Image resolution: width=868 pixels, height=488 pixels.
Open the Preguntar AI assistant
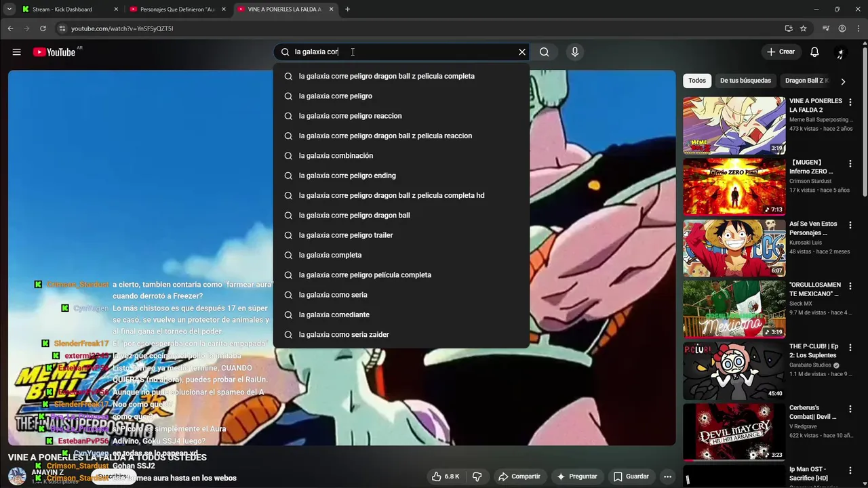(577, 476)
